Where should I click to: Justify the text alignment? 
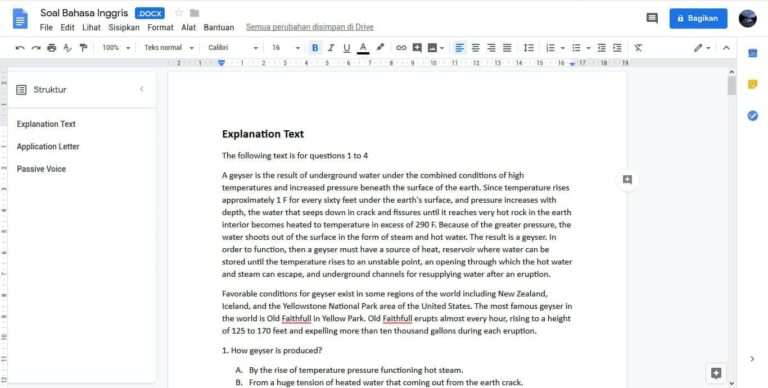coord(507,48)
